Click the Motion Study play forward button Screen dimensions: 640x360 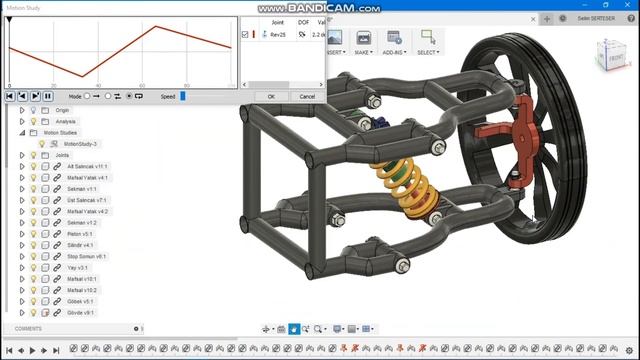pos(35,96)
